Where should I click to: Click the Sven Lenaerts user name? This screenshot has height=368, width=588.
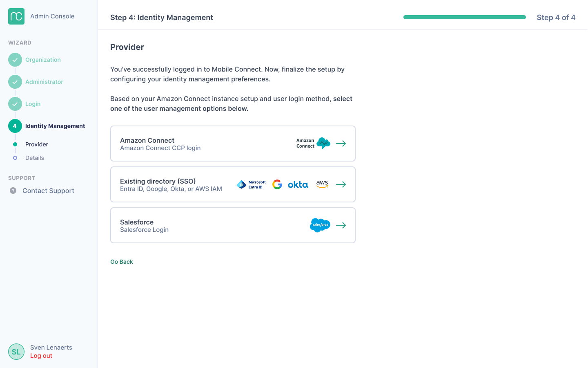tap(51, 348)
